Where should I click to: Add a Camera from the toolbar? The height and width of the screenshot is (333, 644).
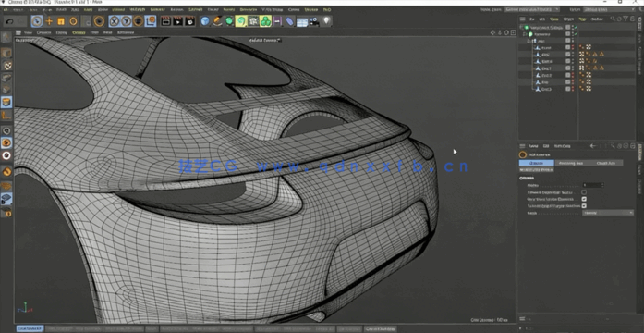click(x=314, y=21)
